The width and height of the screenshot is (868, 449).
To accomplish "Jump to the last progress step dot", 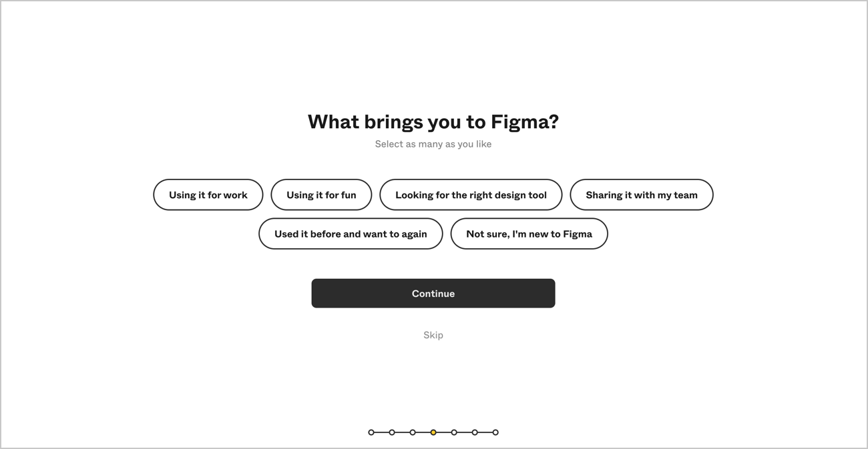I will click(495, 432).
